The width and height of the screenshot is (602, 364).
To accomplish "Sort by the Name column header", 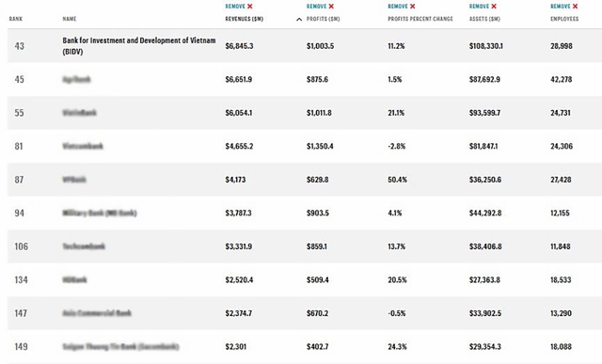I will 70,19.
